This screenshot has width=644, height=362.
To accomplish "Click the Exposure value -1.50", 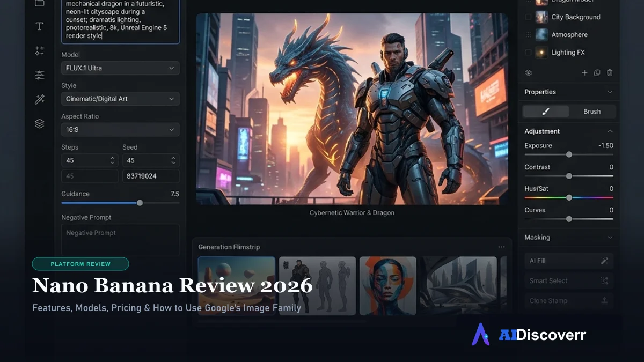I will [606, 146].
